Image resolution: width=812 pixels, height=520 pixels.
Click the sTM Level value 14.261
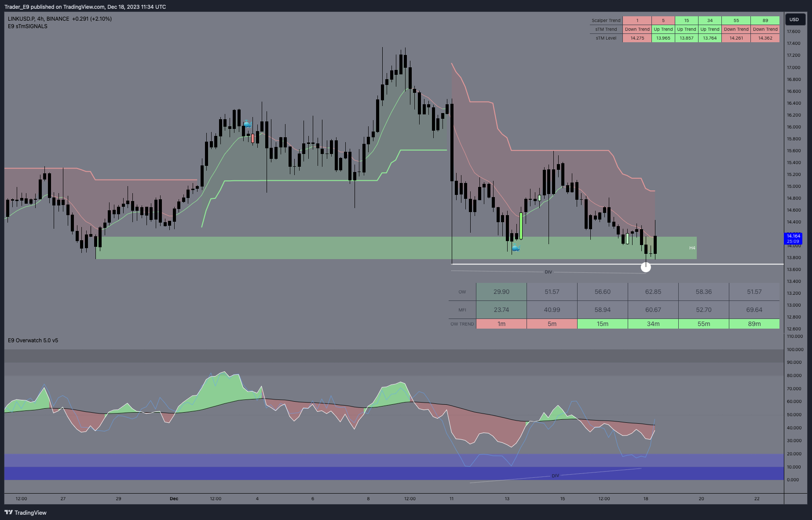(736, 38)
